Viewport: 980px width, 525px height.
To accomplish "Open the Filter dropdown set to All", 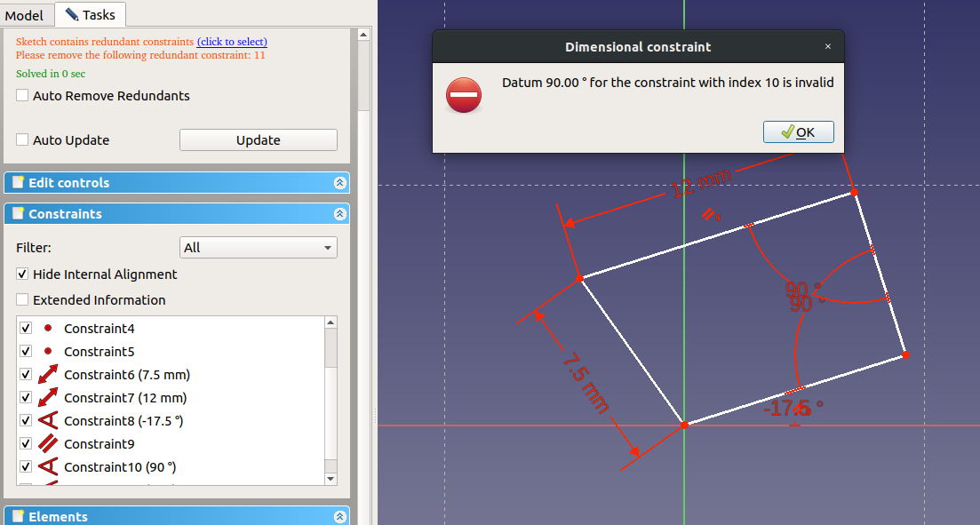I will 258,248.
